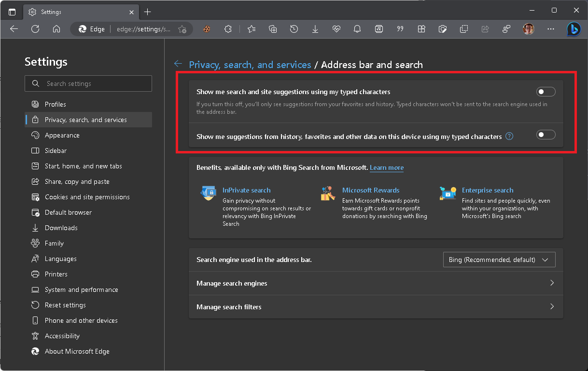Expand Manage search engines
This screenshot has width=588, height=371.
pos(376,283)
